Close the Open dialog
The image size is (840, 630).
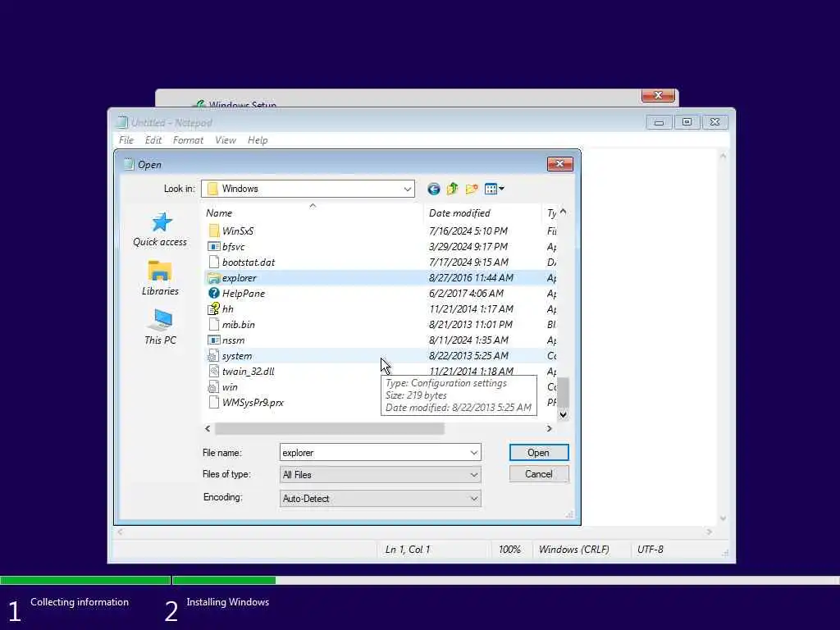coord(559,164)
